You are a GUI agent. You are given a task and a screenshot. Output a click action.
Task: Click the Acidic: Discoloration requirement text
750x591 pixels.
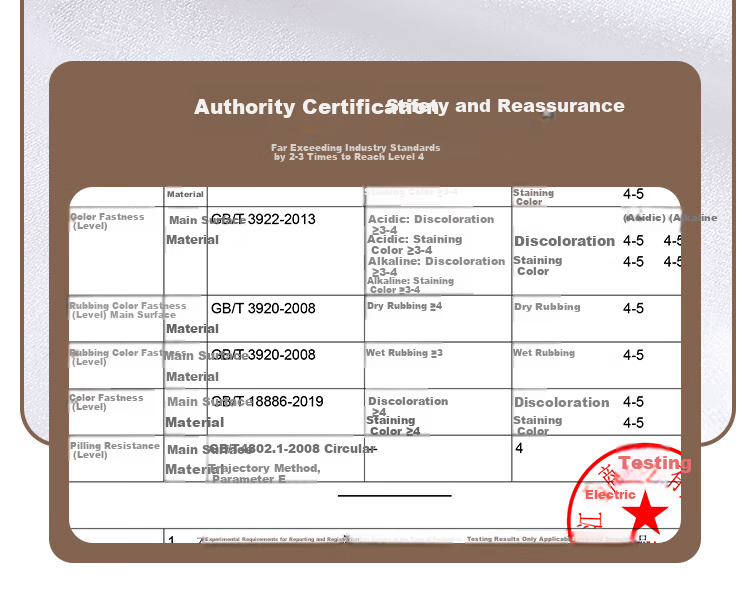430,224
